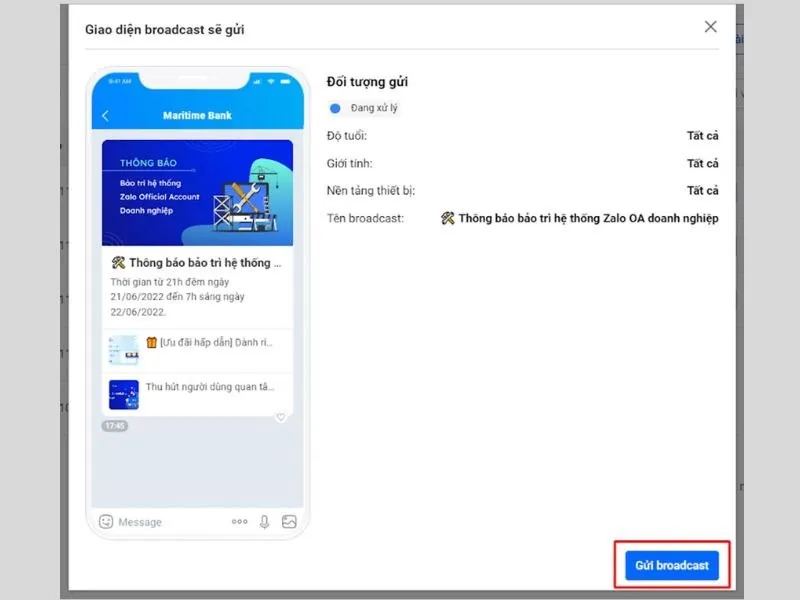Image resolution: width=800 pixels, height=600 pixels.
Task: Click the Giao diện broadcast sẽ gửi title
Action: click(x=165, y=30)
